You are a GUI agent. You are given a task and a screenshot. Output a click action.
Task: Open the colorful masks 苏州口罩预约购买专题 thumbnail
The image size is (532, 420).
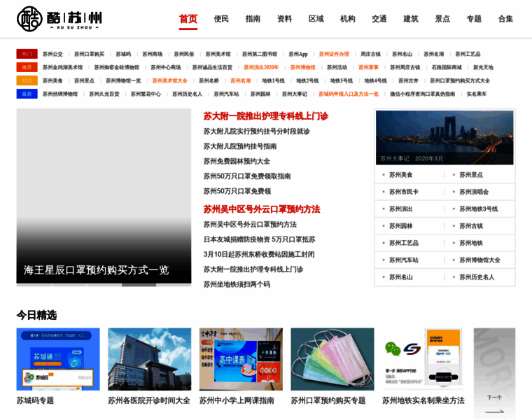(x=332, y=359)
